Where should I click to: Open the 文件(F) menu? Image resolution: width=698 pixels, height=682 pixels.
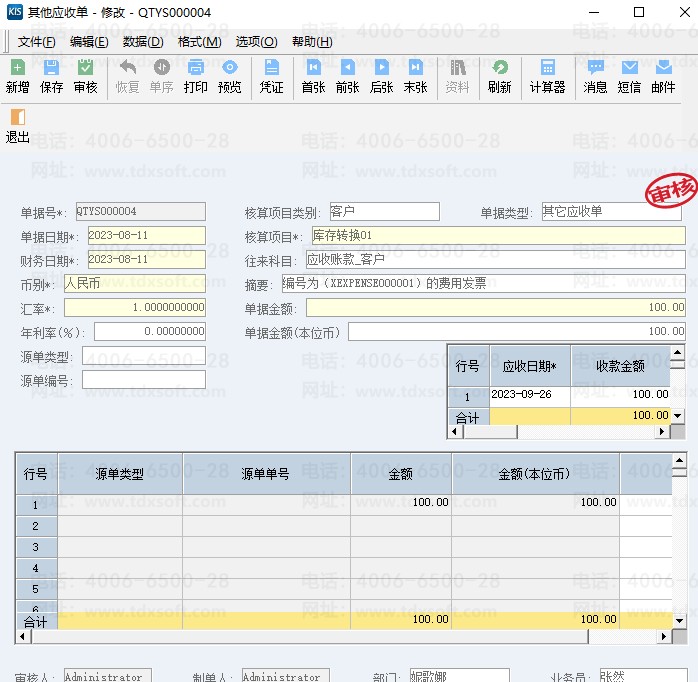(x=37, y=41)
